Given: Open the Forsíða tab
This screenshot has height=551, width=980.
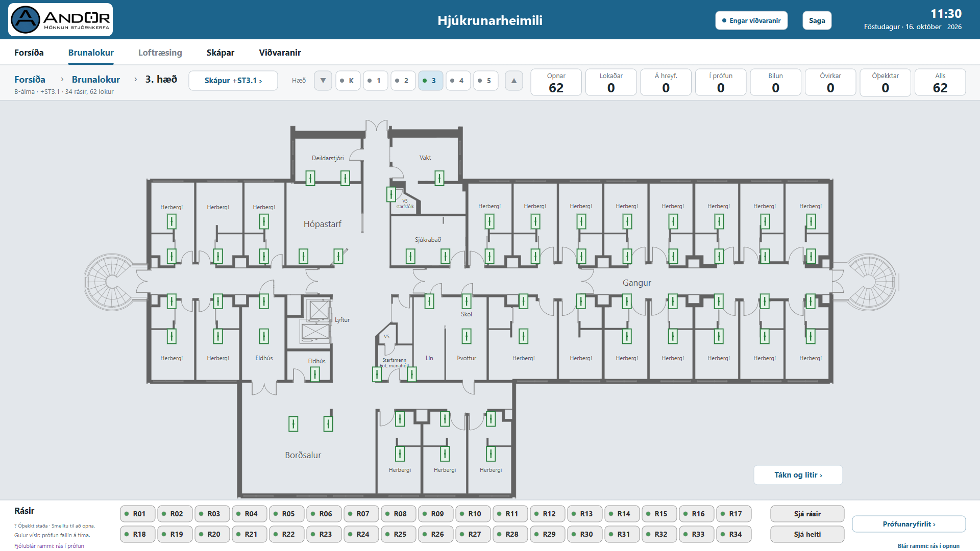Looking at the screenshot, I should 29,53.
